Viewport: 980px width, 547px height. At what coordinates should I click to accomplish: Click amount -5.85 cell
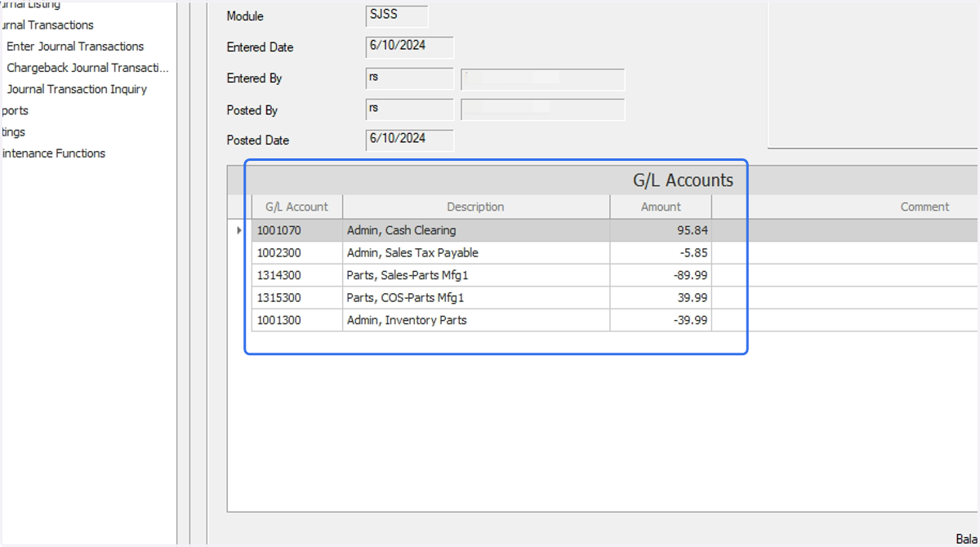click(661, 253)
